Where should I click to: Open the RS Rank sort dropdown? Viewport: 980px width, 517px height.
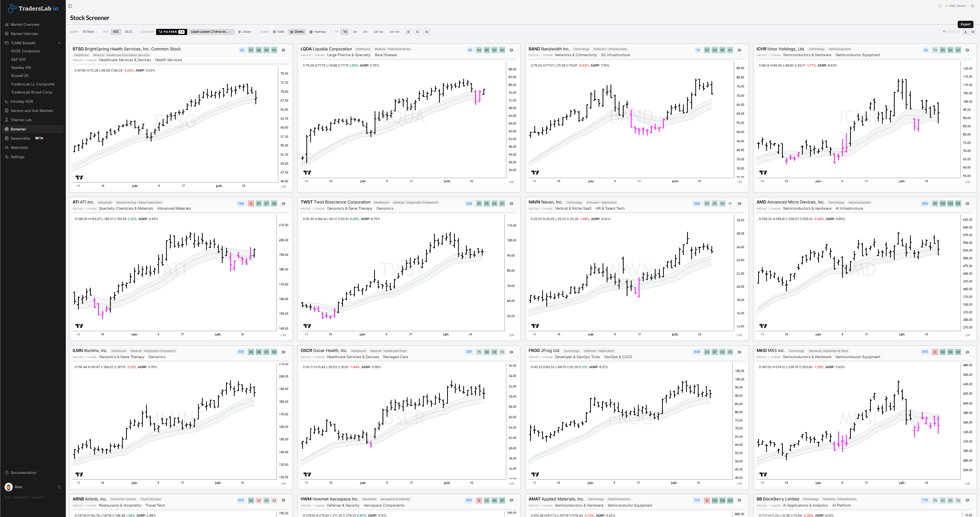[90, 32]
